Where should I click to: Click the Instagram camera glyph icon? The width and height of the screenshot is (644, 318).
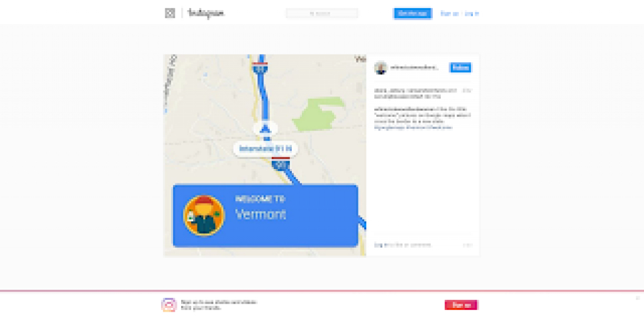(x=170, y=13)
